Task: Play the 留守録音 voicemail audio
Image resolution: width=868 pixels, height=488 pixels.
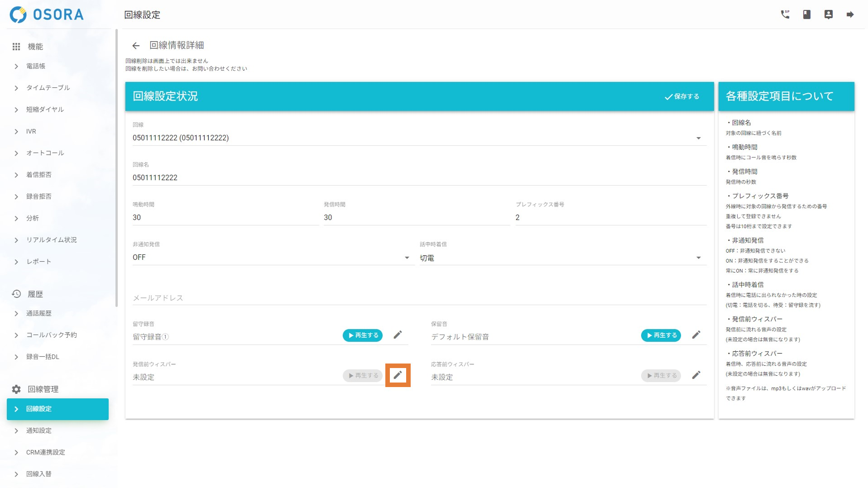Action: click(x=363, y=335)
